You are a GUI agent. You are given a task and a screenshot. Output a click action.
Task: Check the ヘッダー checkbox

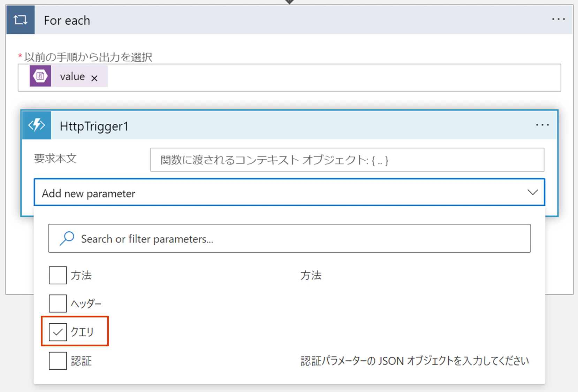click(58, 303)
